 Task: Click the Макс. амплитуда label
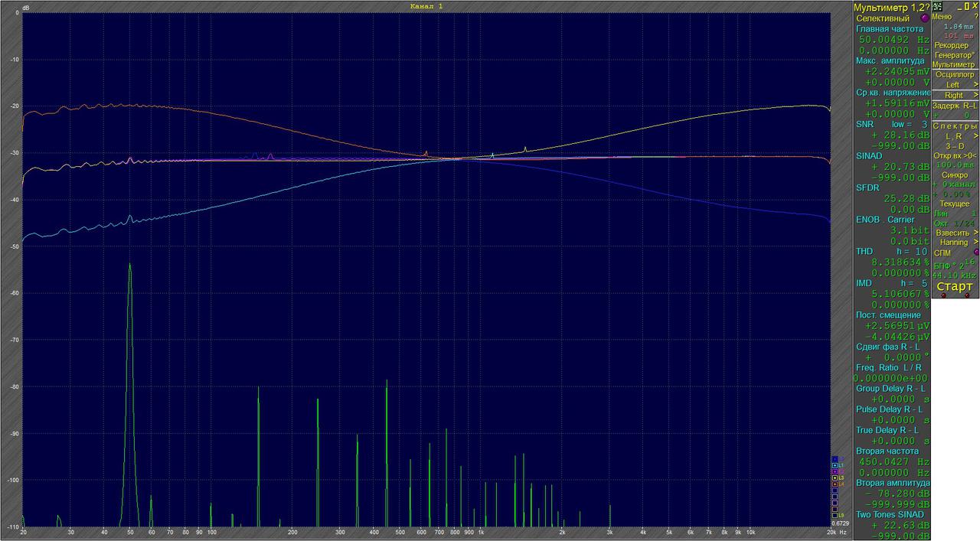[890, 60]
